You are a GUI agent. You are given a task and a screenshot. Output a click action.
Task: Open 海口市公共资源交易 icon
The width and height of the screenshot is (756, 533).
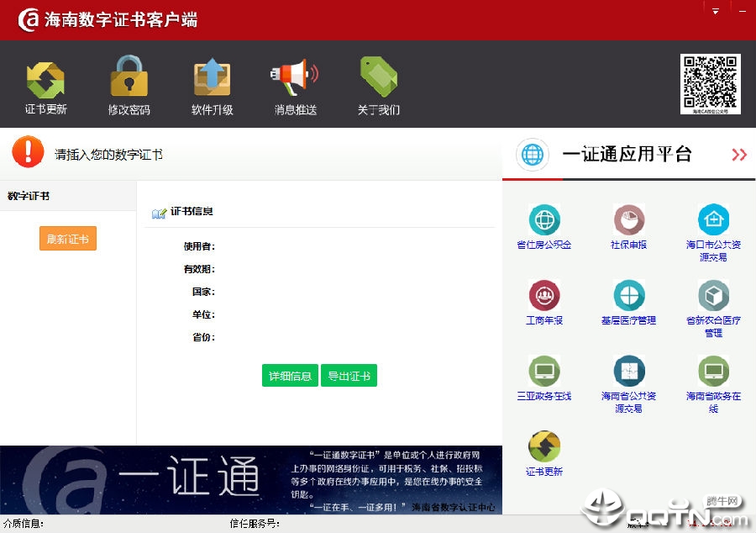[x=713, y=220]
